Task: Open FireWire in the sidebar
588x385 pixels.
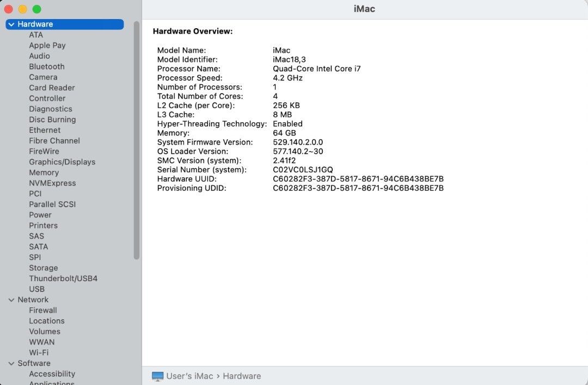Action: [44, 151]
